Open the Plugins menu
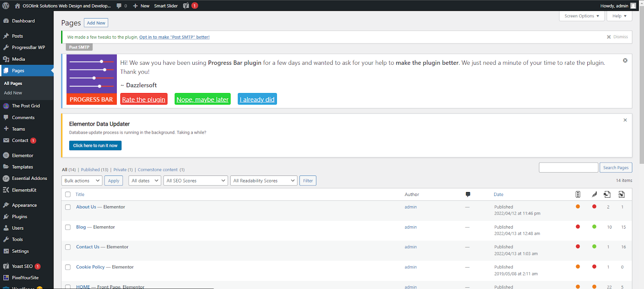The height and width of the screenshot is (289, 644). [x=19, y=217]
